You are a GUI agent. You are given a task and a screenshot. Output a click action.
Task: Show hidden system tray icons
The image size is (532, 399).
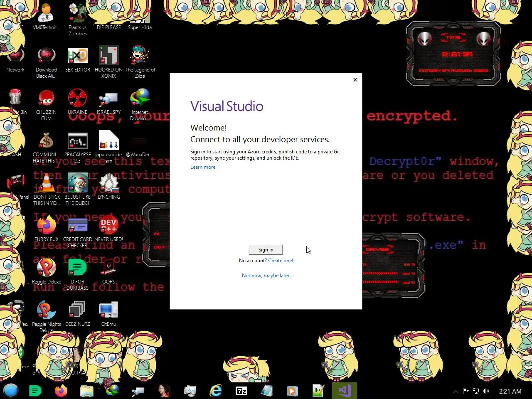tap(456, 391)
